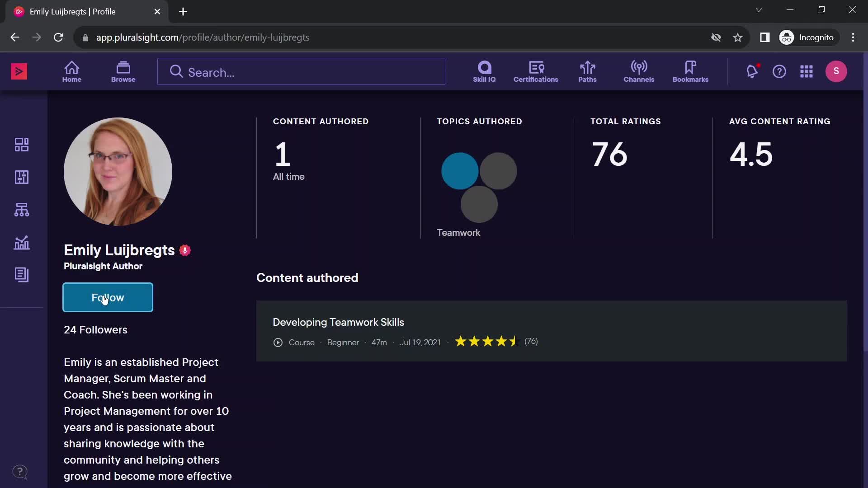
Task: Click the author badge next to Emily's name
Action: click(185, 250)
